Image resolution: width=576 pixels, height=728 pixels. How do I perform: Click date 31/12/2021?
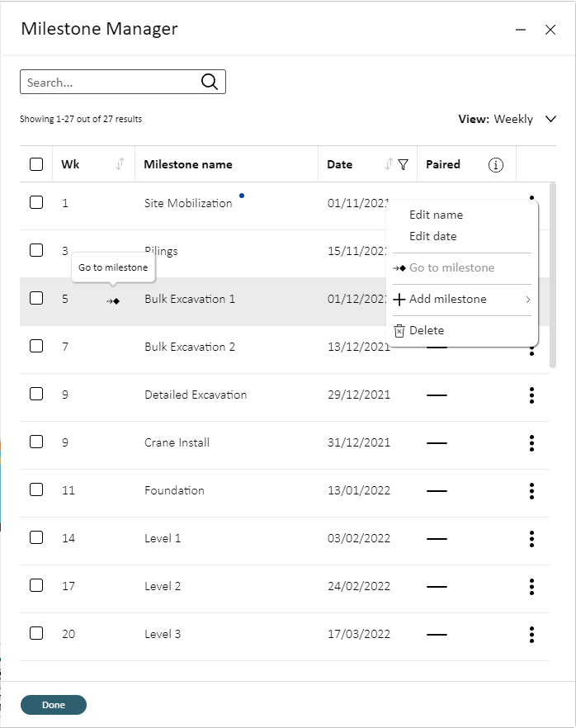[359, 442]
